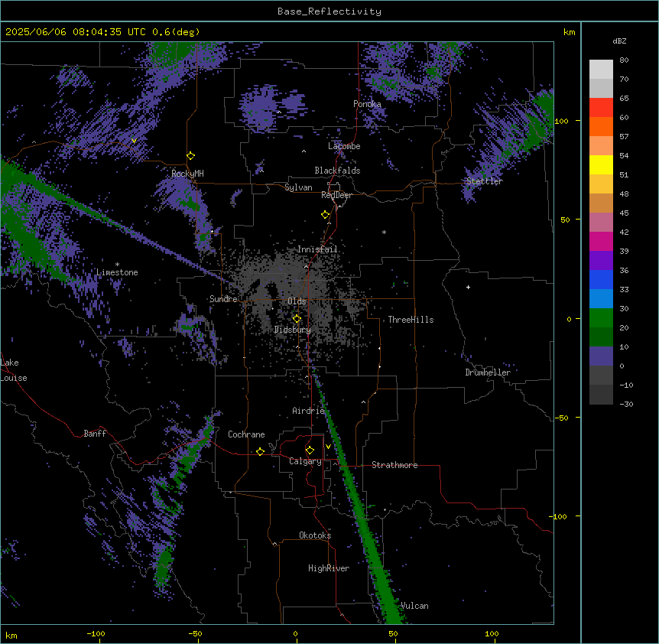Click the Okotoks label

pos(315,535)
